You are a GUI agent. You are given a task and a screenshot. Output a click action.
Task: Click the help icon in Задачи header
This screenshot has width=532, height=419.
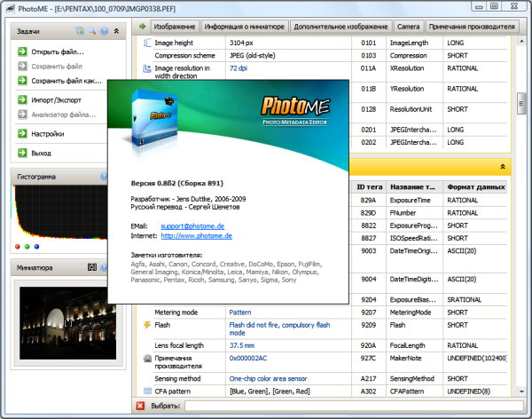[x=104, y=31]
